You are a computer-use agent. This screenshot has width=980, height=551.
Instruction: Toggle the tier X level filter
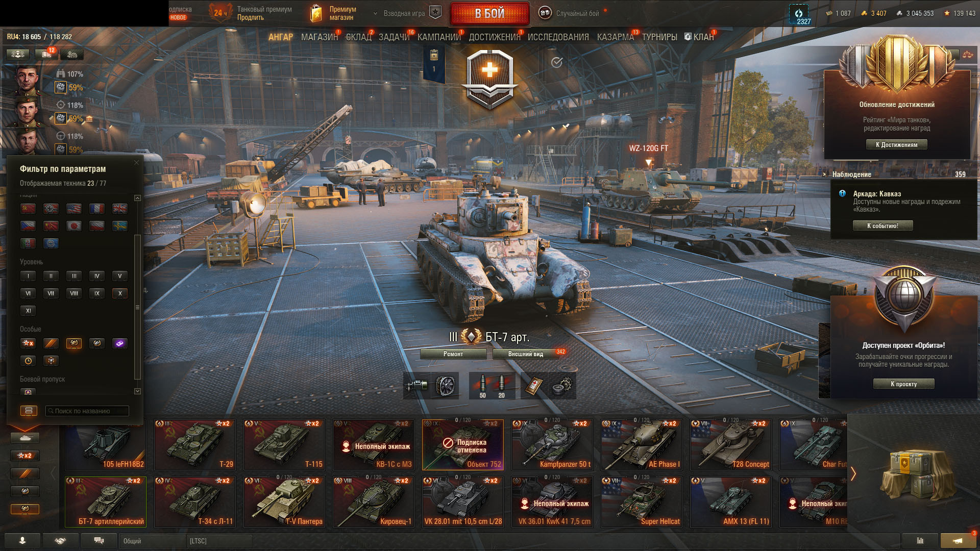tap(120, 293)
